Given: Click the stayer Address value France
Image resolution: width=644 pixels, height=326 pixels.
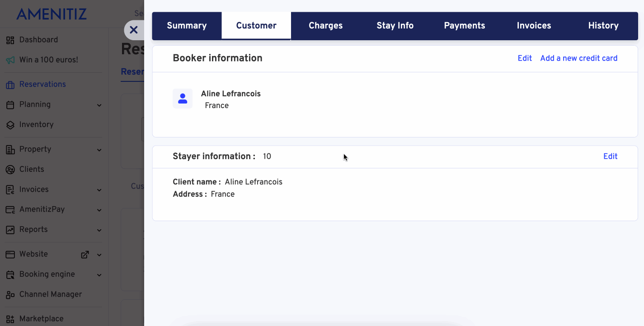Looking at the screenshot, I should coord(223,194).
